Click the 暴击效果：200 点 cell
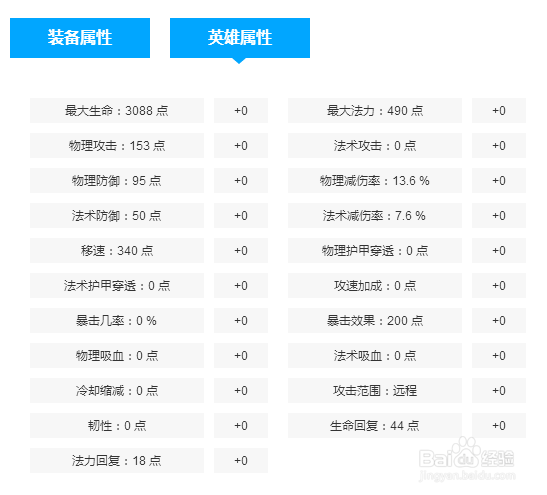 (375, 321)
